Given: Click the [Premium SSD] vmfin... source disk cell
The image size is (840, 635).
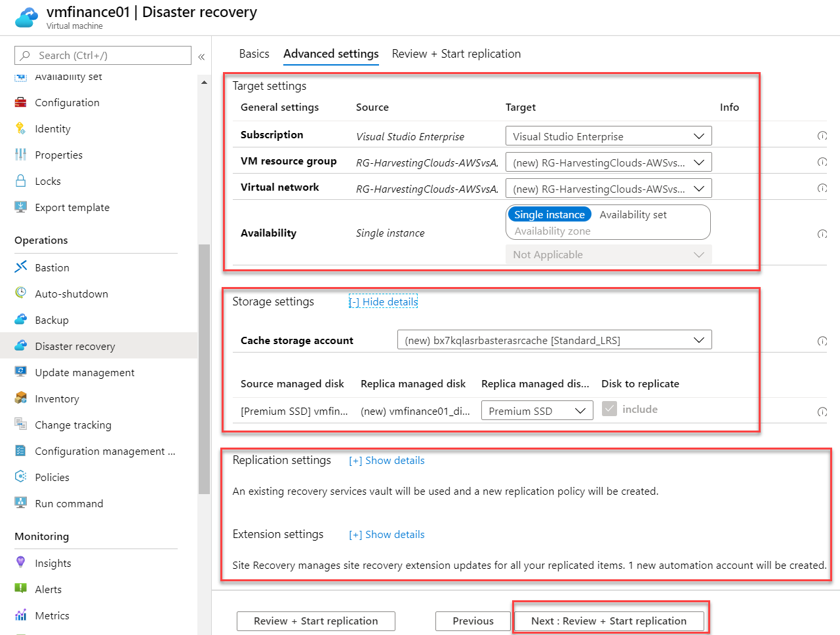Looking at the screenshot, I should coord(294,411).
